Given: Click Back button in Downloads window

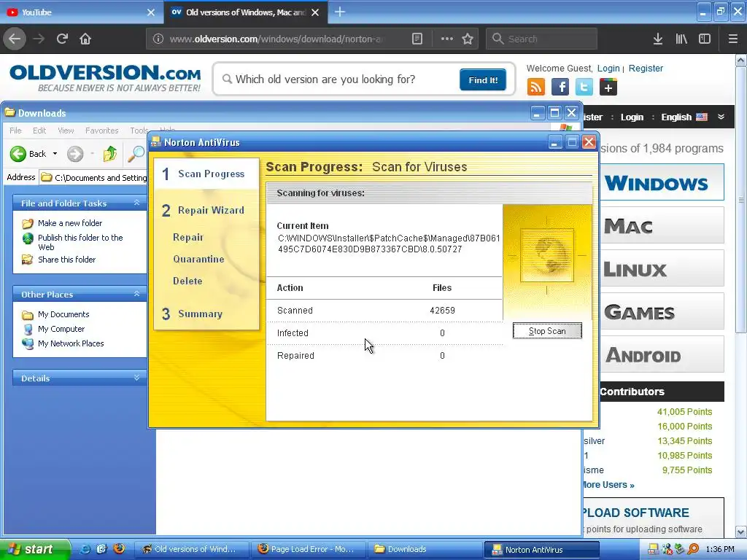Looking at the screenshot, I should click(28, 154).
